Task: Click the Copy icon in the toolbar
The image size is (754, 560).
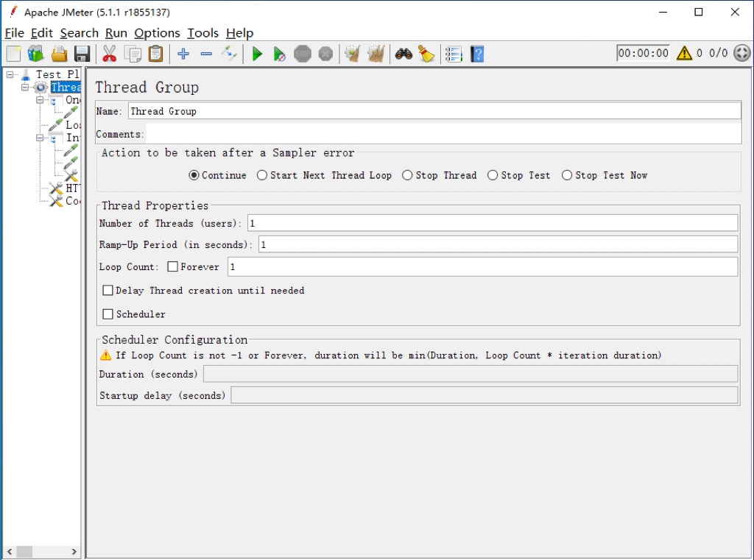Action: coord(133,54)
